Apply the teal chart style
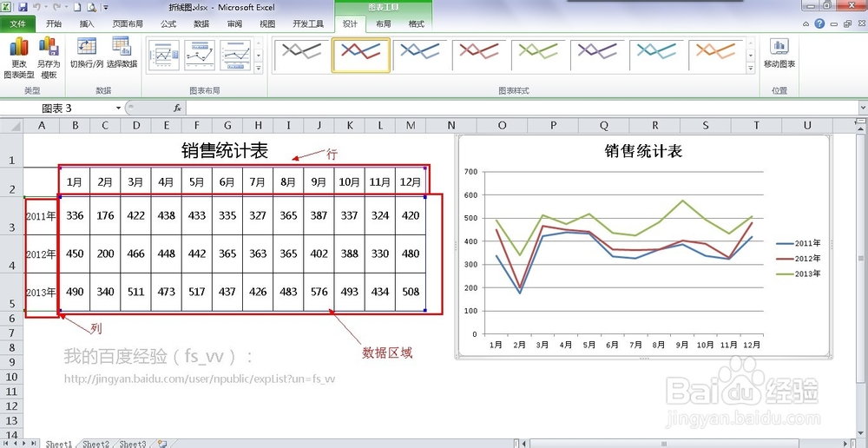The image size is (868, 448). click(x=657, y=56)
